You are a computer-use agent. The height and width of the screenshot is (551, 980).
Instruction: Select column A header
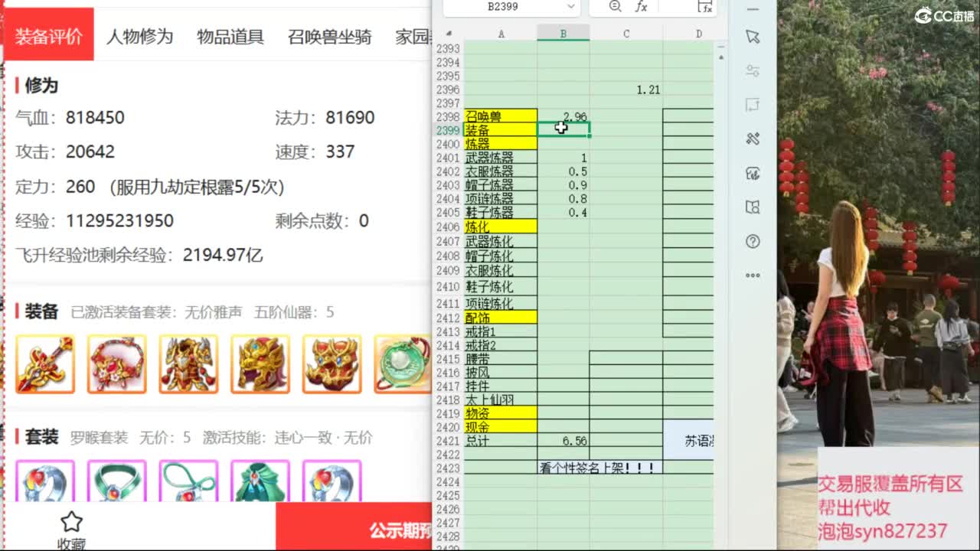(501, 34)
